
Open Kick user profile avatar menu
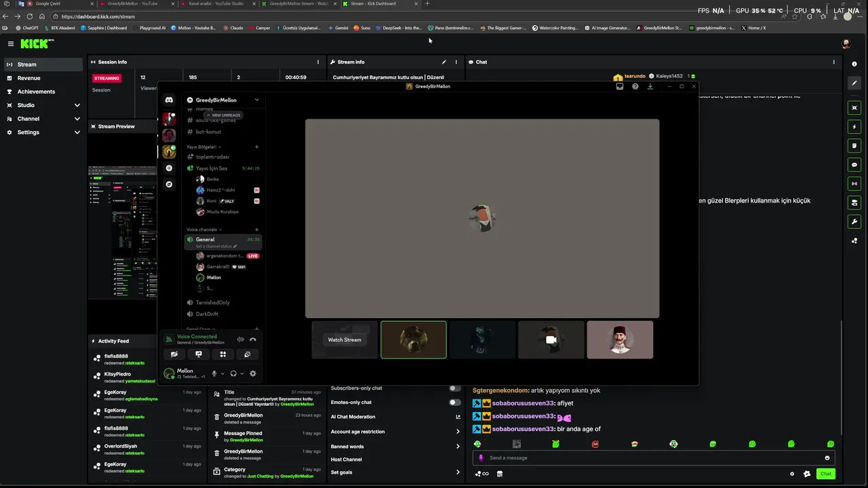846,43
